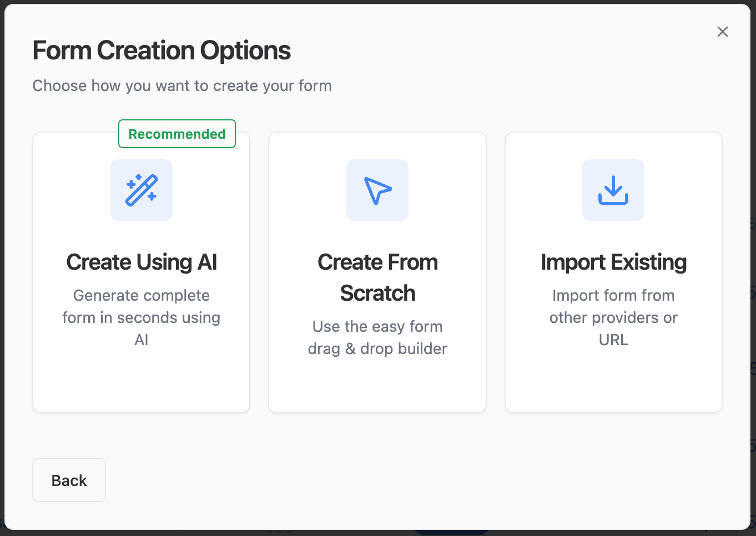The width and height of the screenshot is (756, 536).
Task: Click the import arrow icon's blue background tile
Action: (613, 190)
